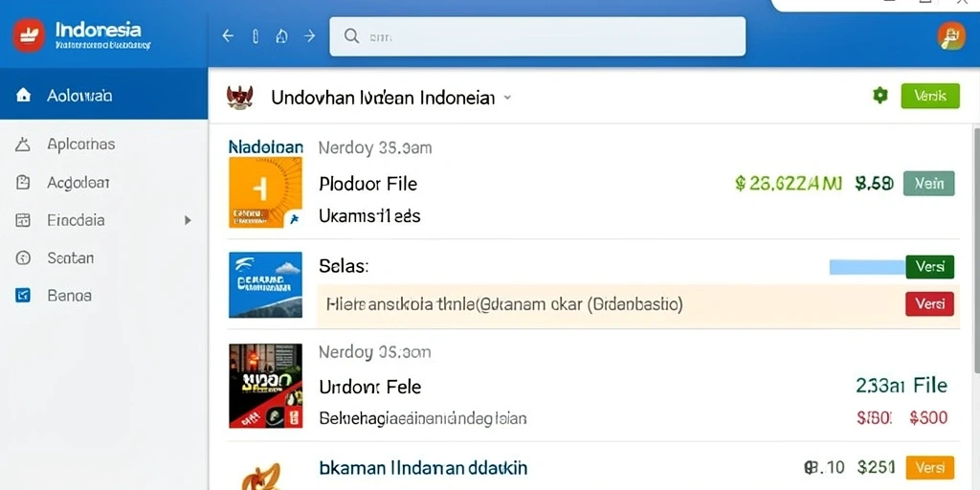Go forward with the right arrow

click(x=309, y=36)
